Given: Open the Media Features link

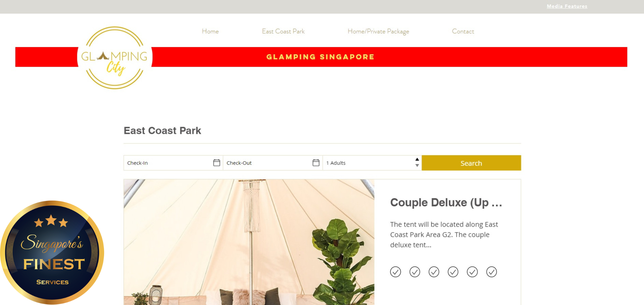Looking at the screenshot, I should (567, 6).
